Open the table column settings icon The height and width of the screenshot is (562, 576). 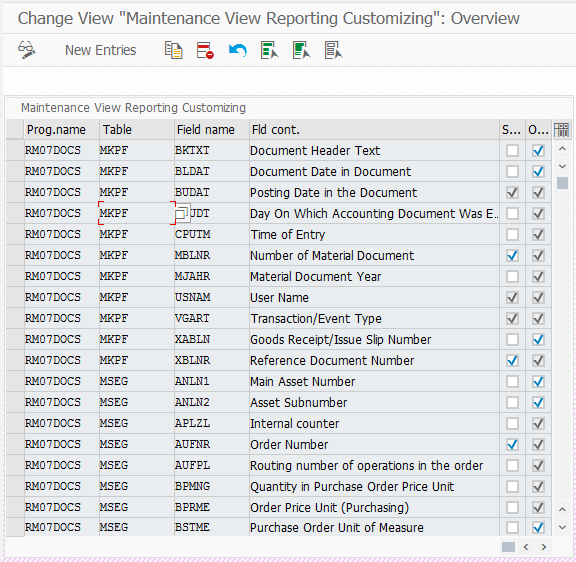tap(562, 130)
